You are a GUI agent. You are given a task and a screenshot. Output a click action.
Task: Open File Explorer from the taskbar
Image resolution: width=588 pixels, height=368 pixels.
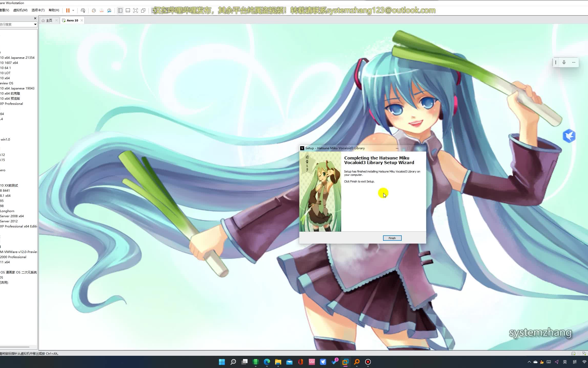[x=278, y=362]
